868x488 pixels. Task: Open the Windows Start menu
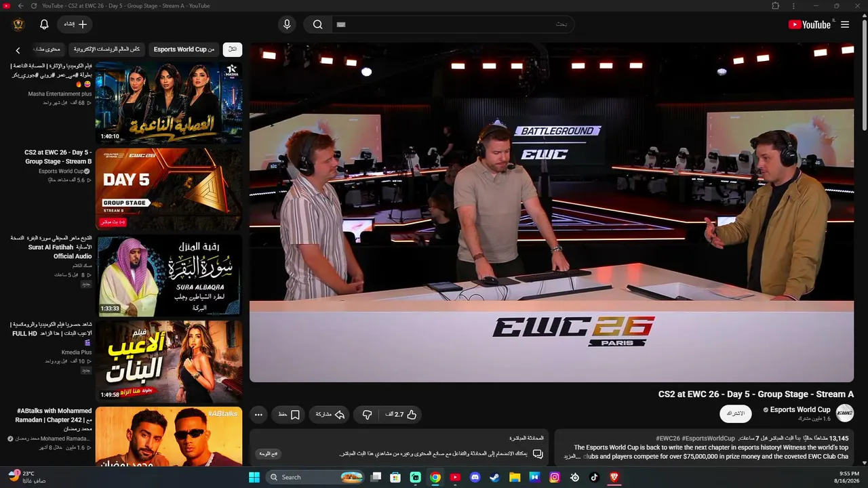[x=254, y=477]
